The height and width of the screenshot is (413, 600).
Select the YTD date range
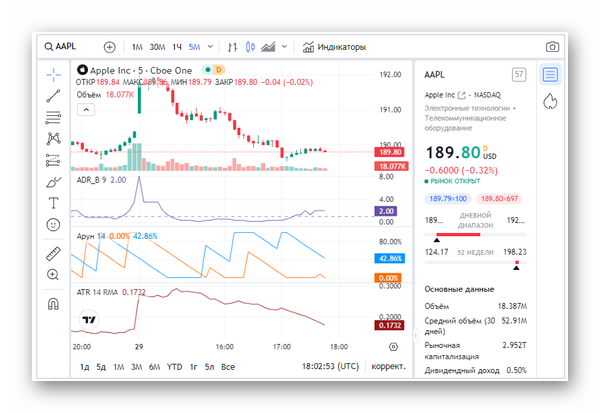[x=174, y=367]
